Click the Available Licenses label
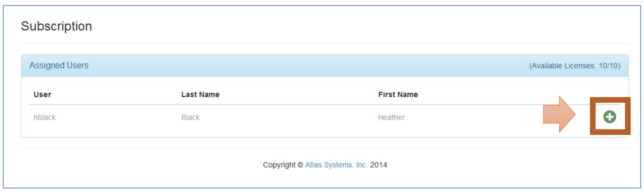The width and height of the screenshot is (644, 194). coord(563,66)
